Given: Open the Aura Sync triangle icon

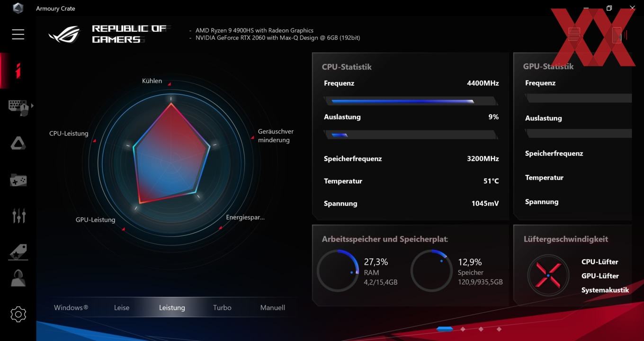Looking at the screenshot, I should click(x=18, y=144).
